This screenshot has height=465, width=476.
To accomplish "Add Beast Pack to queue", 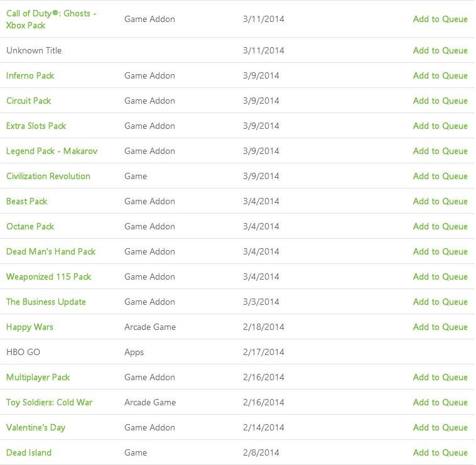I will 440,201.
